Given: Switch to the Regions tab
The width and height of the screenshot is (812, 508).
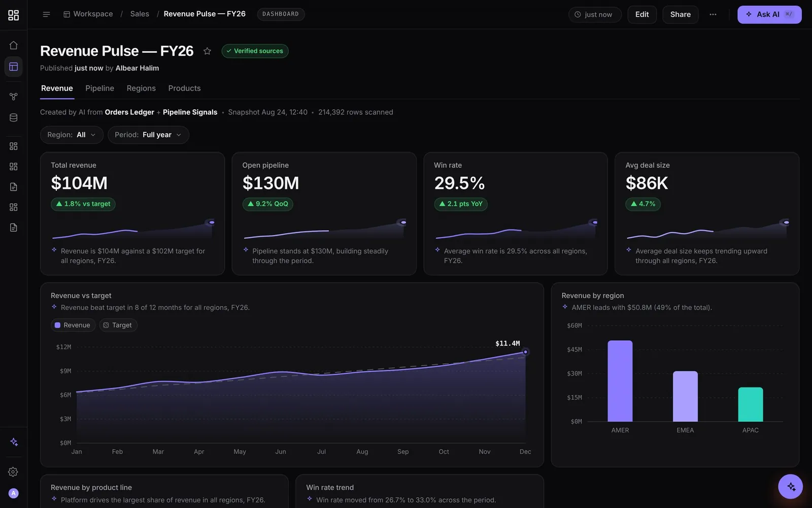Looking at the screenshot, I should tap(141, 88).
